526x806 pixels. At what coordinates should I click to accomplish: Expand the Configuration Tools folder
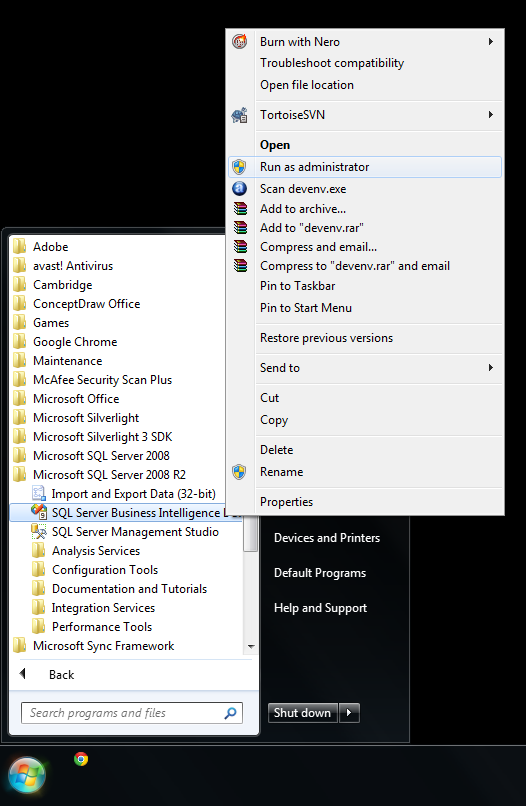105,570
